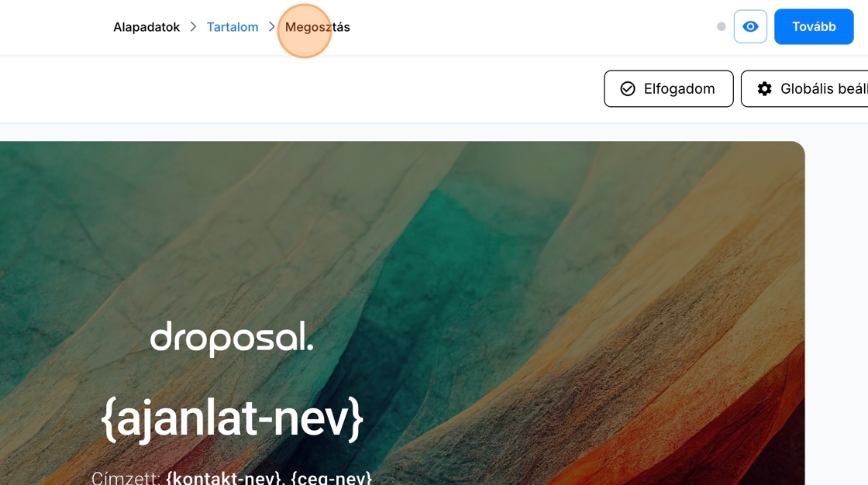Open the Megosztás step
This screenshot has height=485, width=868.
coord(317,27)
